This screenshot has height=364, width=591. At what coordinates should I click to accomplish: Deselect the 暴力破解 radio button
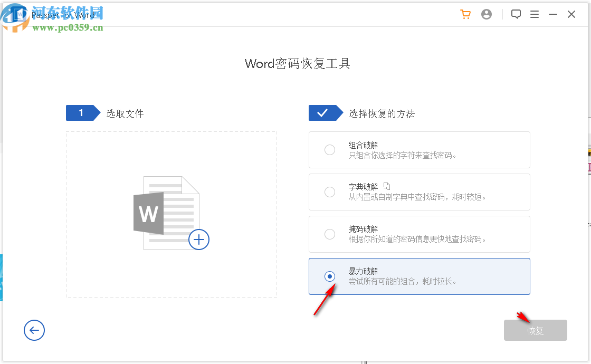[x=330, y=276]
